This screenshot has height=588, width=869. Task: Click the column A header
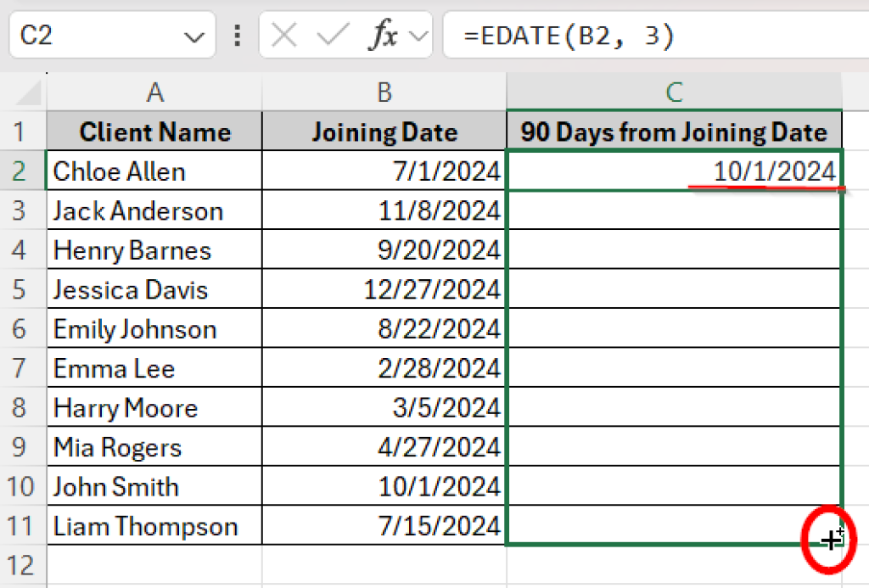(x=154, y=92)
